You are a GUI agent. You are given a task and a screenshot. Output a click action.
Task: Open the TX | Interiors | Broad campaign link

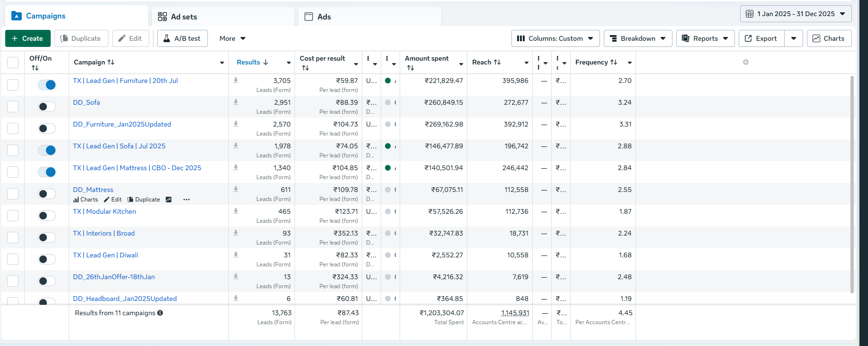(104, 233)
